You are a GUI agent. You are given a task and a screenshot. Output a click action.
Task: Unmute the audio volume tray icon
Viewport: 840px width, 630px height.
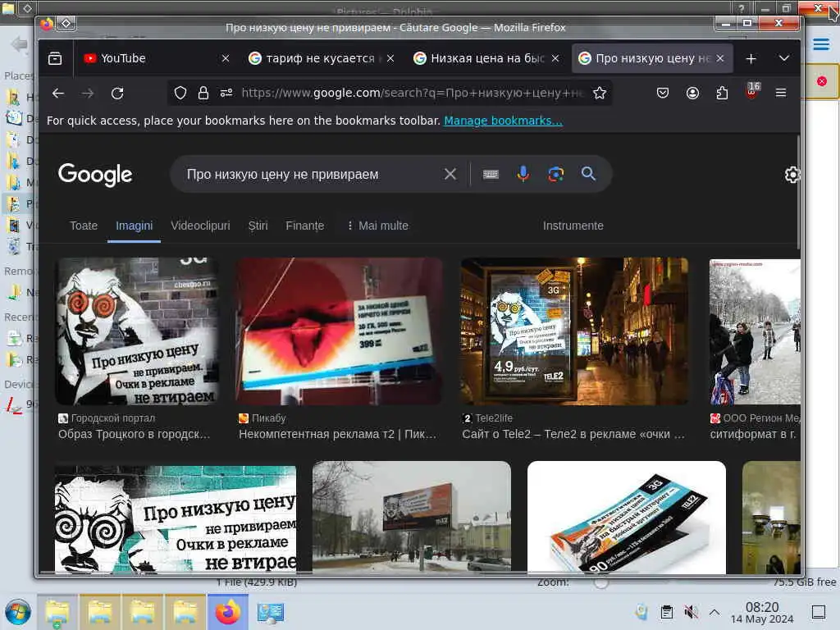(691, 612)
